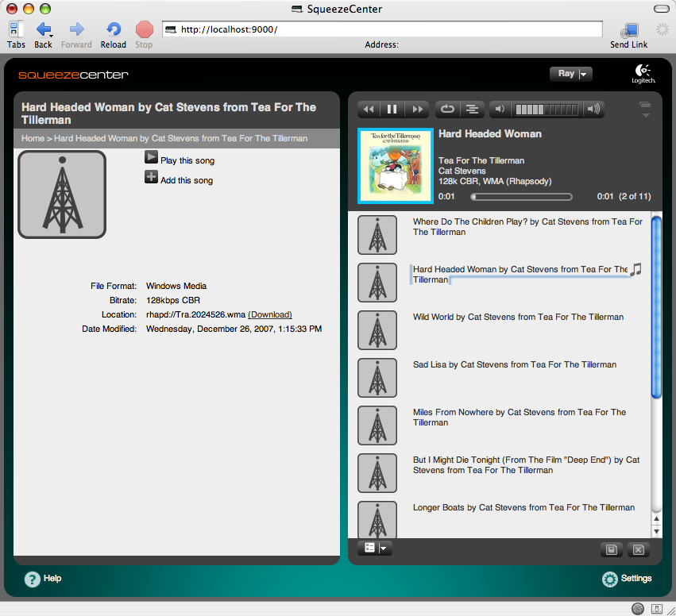Toggle shuffle mode button
Screen dimensions: 676x616
tap(472, 110)
